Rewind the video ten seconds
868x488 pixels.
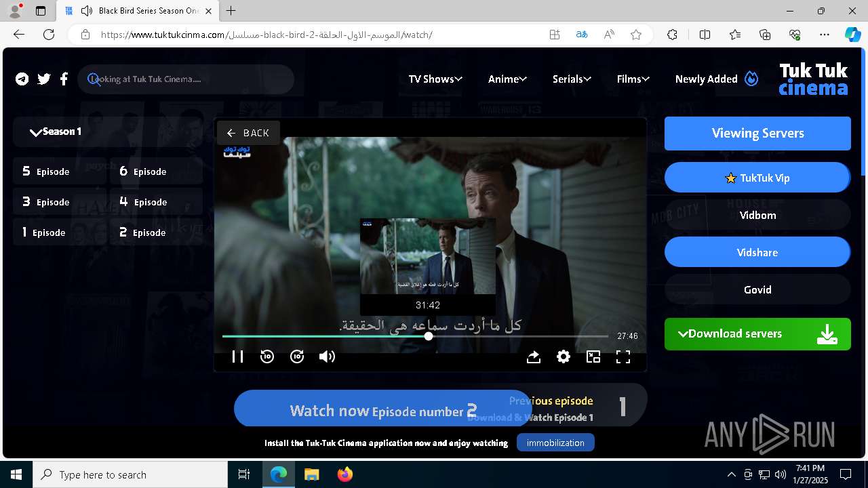tap(267, 357)
